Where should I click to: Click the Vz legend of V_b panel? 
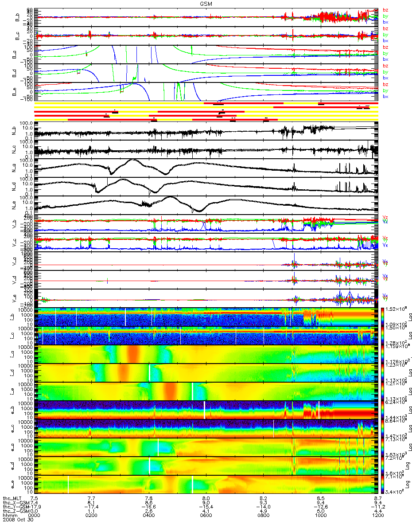(385, 217)
